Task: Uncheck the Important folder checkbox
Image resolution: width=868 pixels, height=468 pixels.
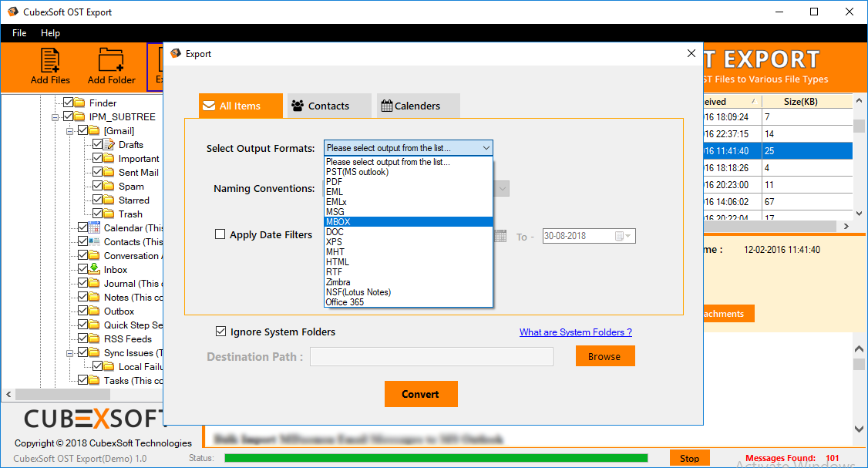Action: click(97, 158)
